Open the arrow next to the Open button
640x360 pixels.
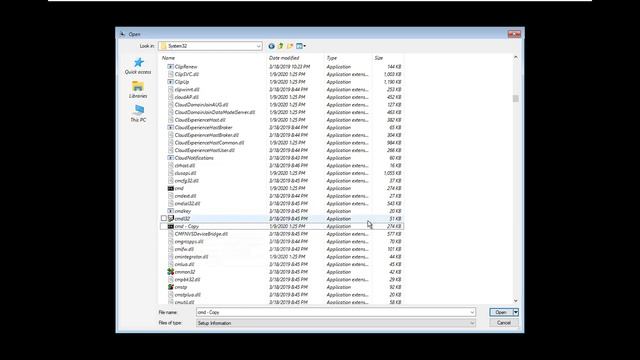[x=516, y=312]
